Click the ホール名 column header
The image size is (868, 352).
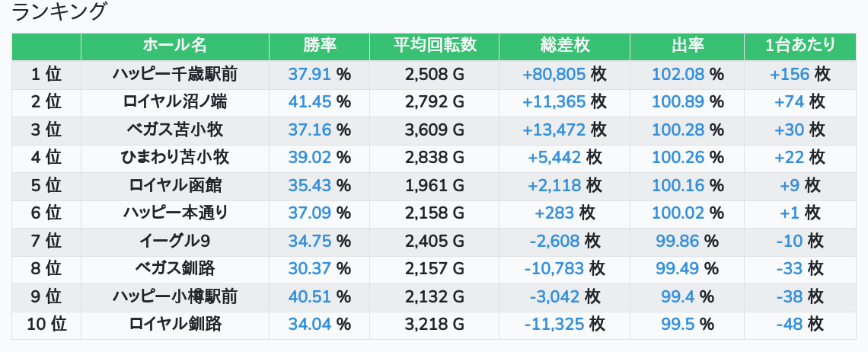(x=174, y=46)
